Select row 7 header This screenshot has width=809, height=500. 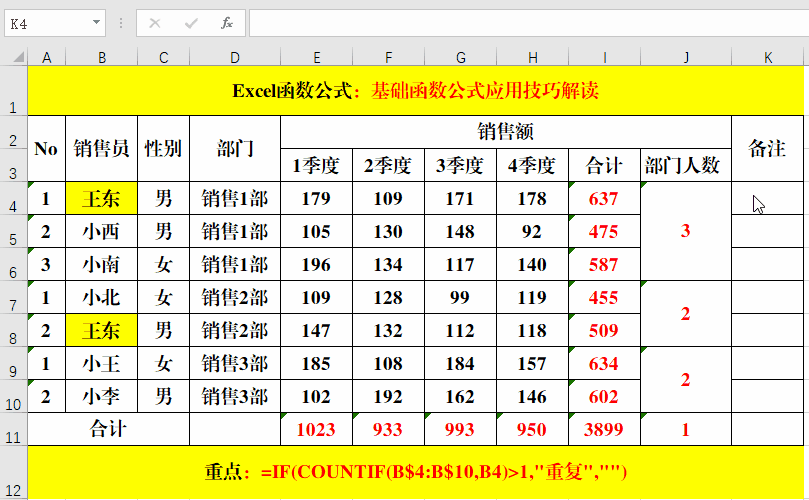point(13,297)
